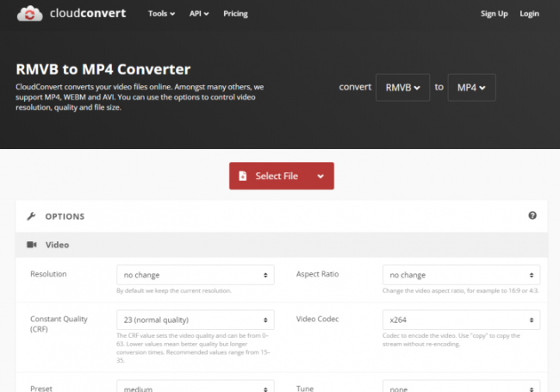Click the 'Resolution' label
This screenshot has width=560, height=392.
tap(48, 274)
